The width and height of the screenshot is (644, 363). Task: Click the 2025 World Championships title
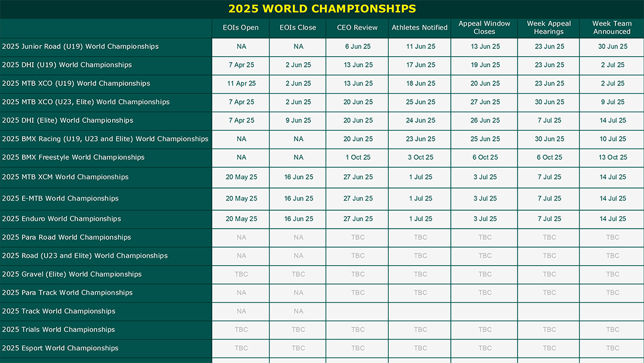(322, 8)
